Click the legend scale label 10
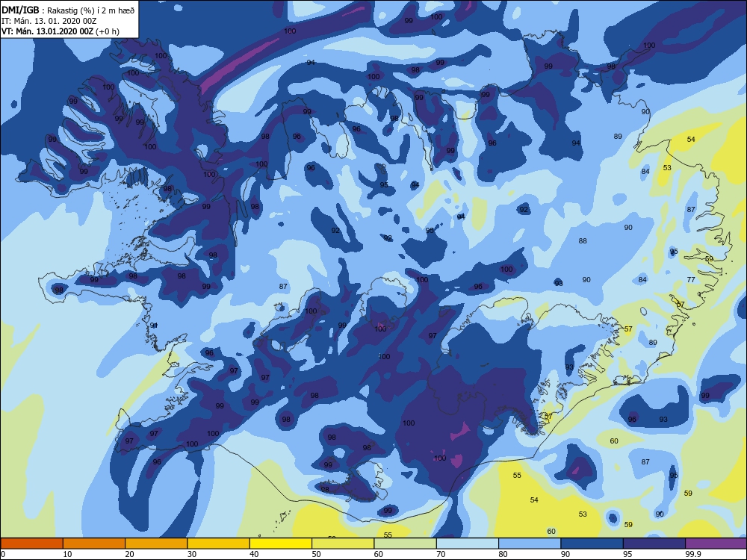This screenshot has height=560, width=747. [x=68, y=554]
